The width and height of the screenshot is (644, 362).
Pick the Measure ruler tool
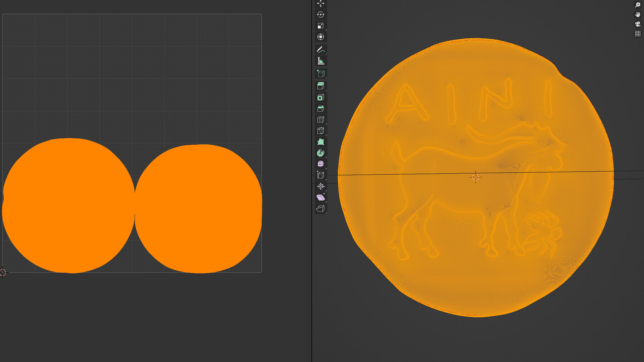click(321, 61)
